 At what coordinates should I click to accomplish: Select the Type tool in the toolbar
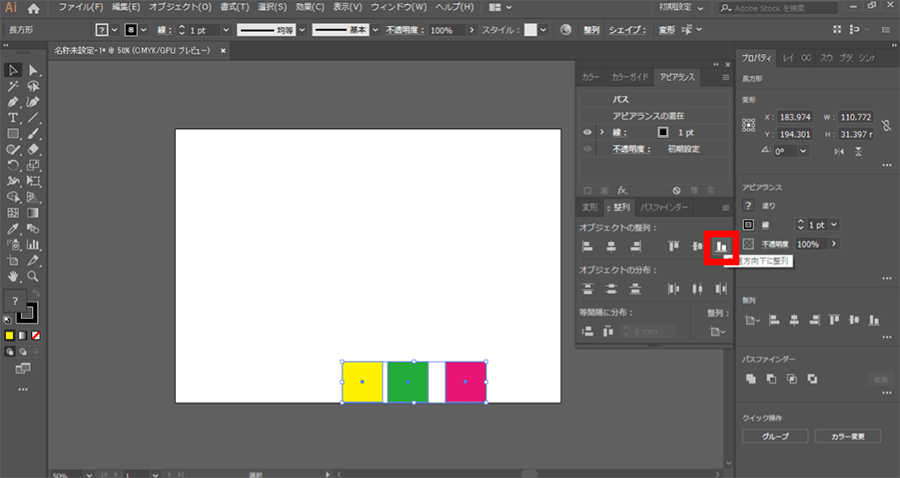point(14,118)
